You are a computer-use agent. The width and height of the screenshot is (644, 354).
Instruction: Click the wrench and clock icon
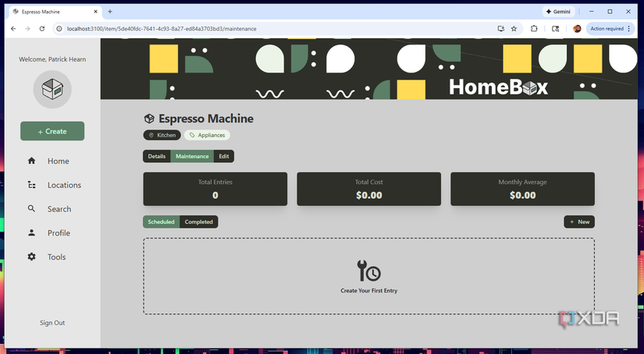pyautogui.click(x=368, y=271)
